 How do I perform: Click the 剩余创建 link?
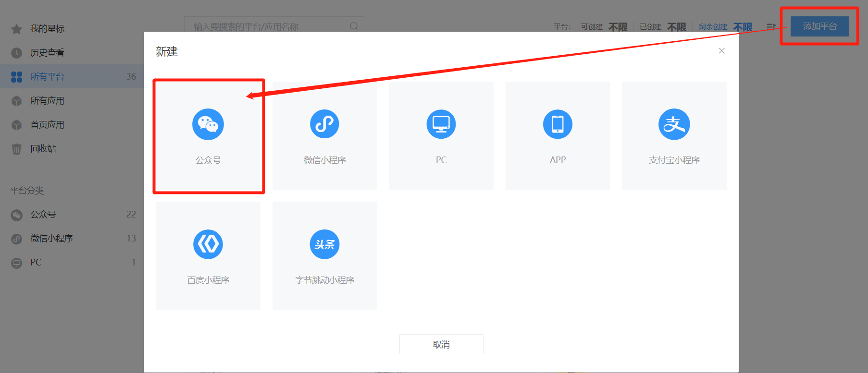point(713,27)
